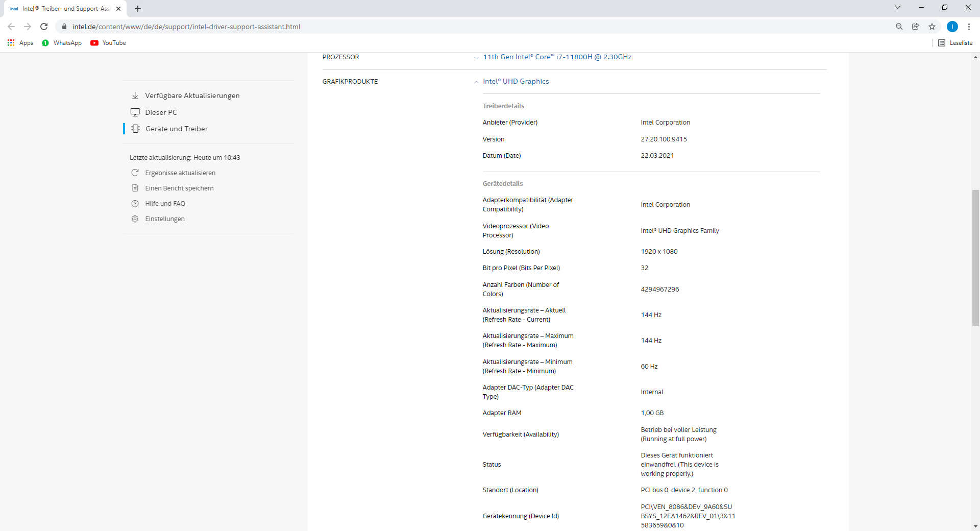This screenshot has height=531, width=980.
Task: Open Verfügbare Aktualisierungen section
Action: tap(192, 95)
